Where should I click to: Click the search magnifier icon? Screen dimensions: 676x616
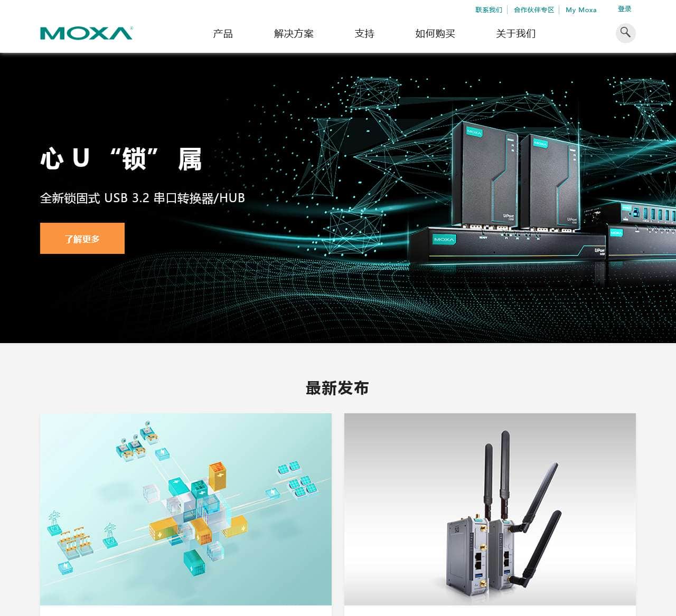(x=625, y=33)
